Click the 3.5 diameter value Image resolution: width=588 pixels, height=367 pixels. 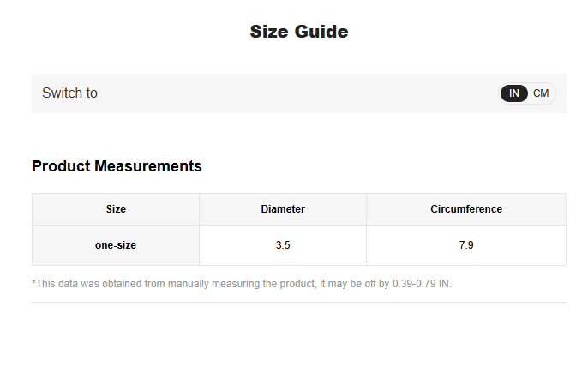[283, 245]
